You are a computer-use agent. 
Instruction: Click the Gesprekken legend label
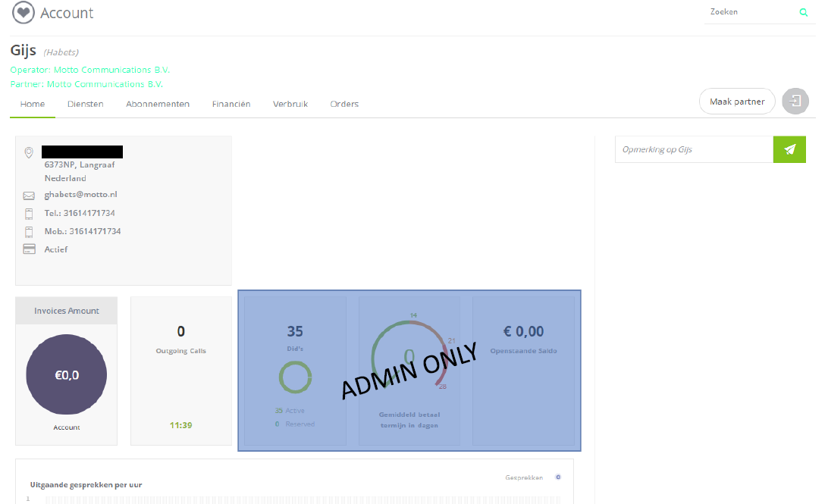(524, 477)
